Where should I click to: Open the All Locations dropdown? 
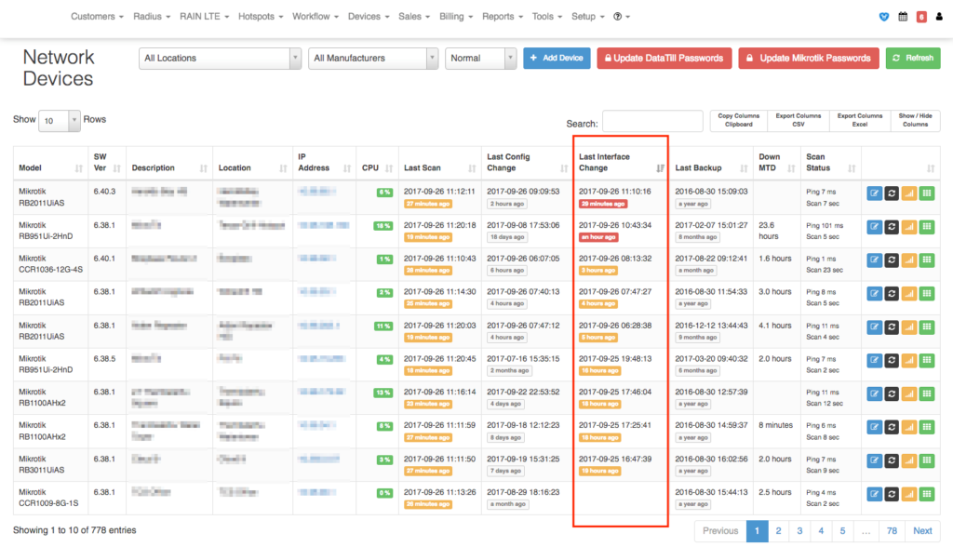coord(220,59)
